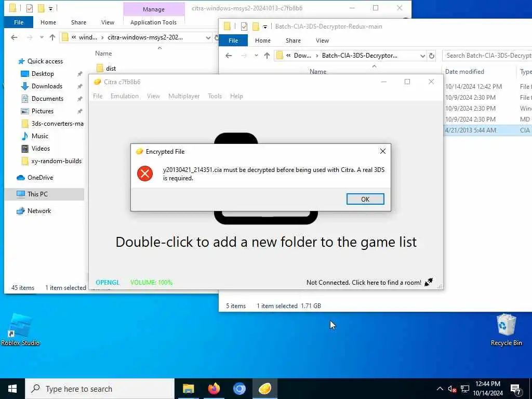Click the Citra lemon icon in title bar

[x=97, y=82]
